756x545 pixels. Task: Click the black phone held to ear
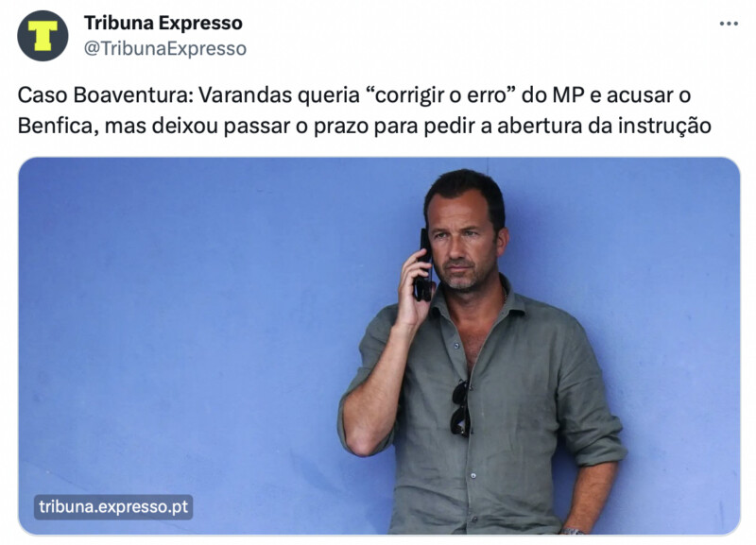[x=423, y=266]
